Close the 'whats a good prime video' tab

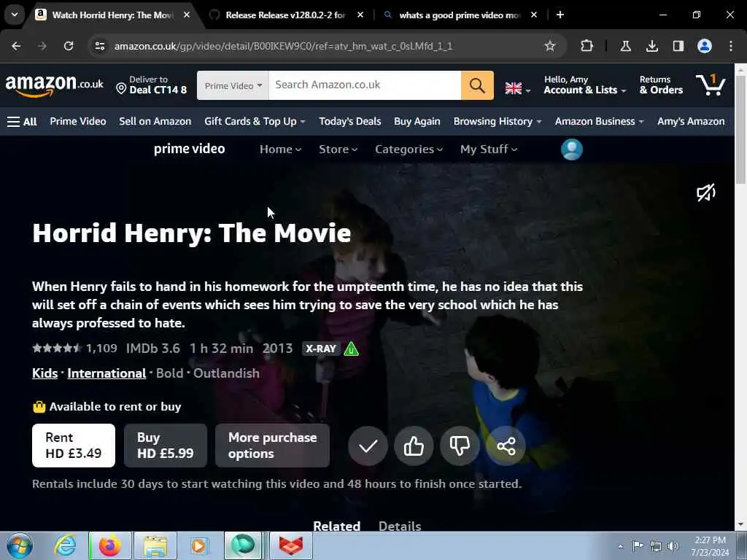[x=533, y=15]
